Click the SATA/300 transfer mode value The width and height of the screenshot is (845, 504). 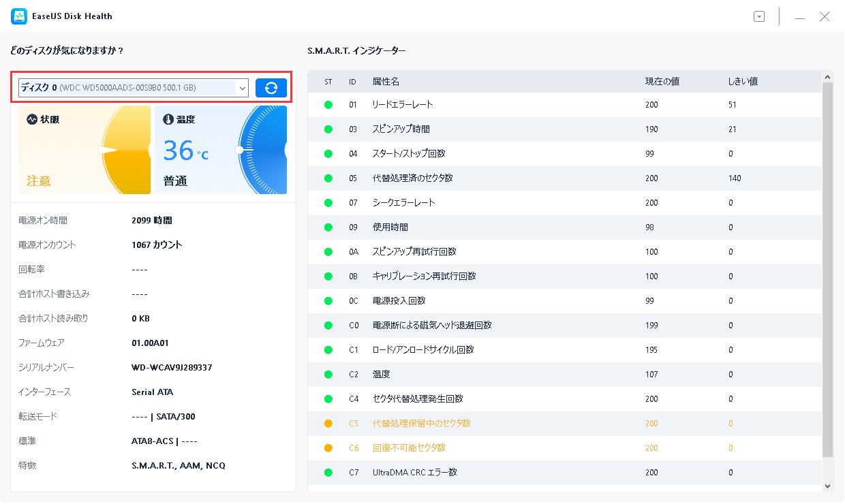point(176,417)
